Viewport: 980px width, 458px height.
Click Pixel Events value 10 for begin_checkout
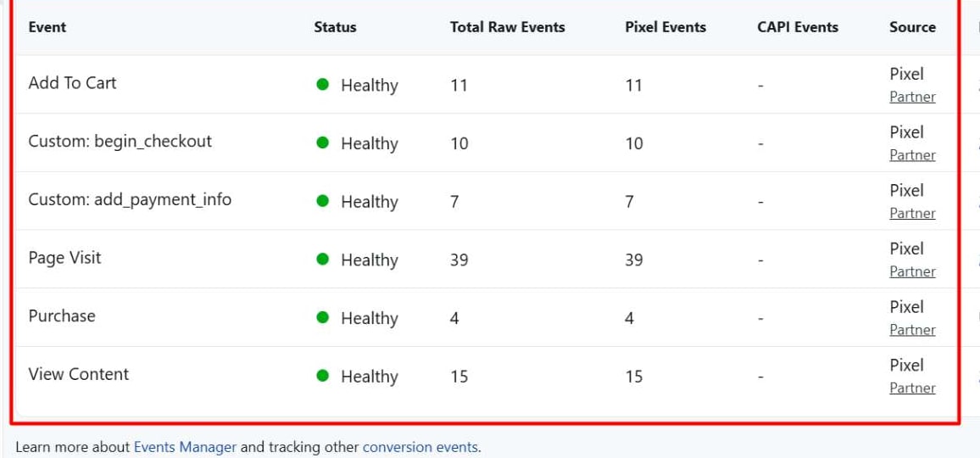pos(634,144)
